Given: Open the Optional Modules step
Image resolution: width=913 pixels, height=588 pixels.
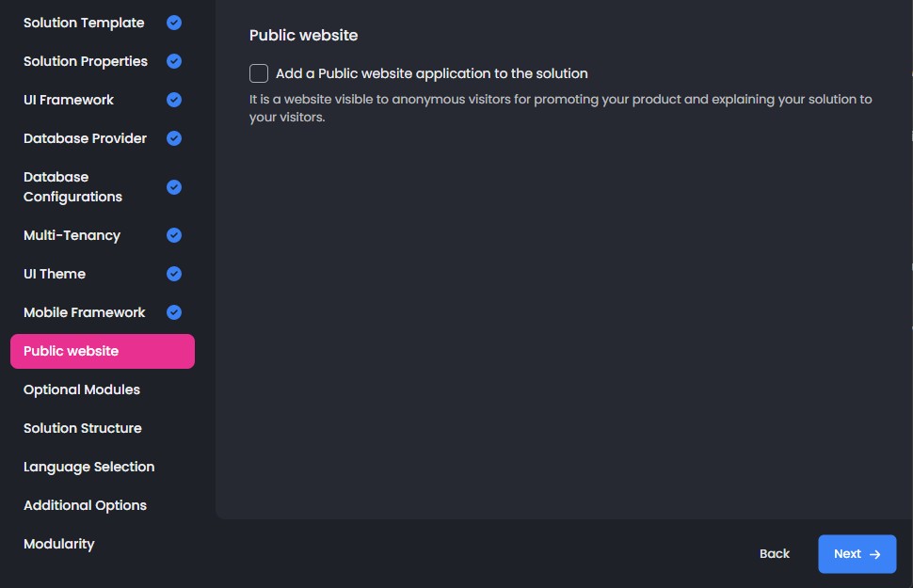Looking at the screenshot, I should click(82, 389).
